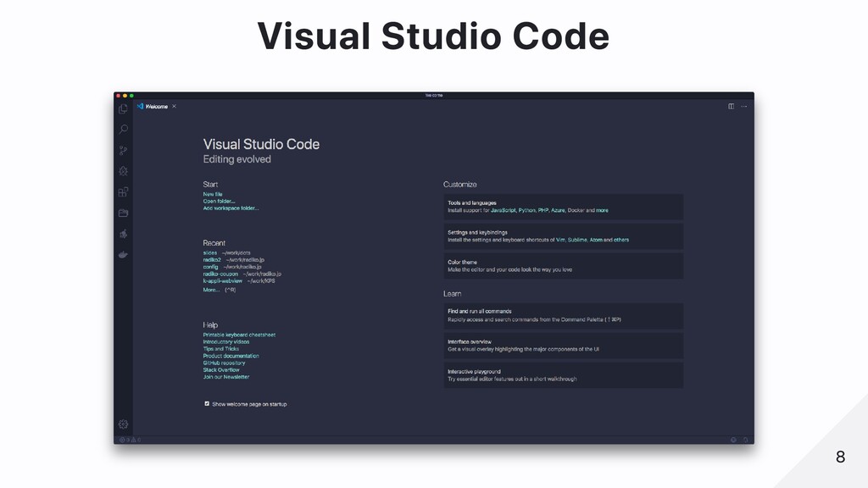Click the More... recent link
Image resolution: width=868 pixels, height=488 pixels.
coord(211,290)
